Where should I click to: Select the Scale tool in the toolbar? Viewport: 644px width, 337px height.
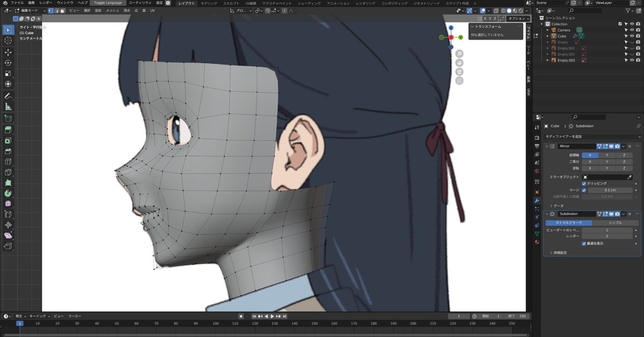point(8,74)
